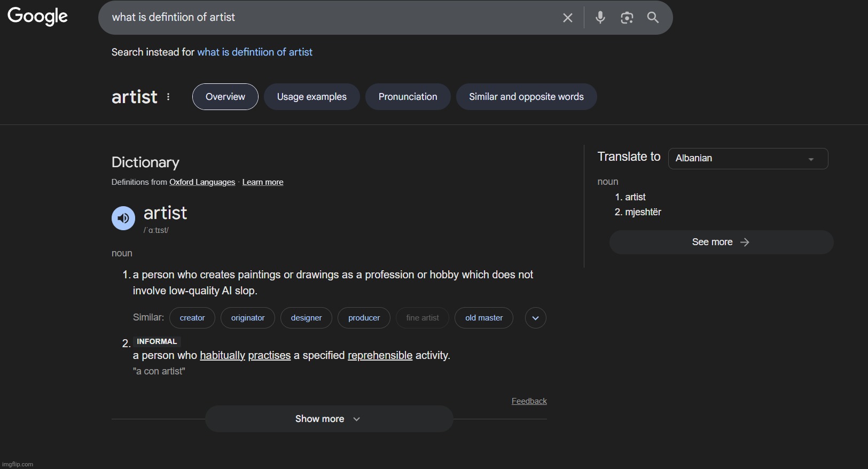Image resolution: width=868 pixels, height=469 pixels.
Task: Switch to the Usage examples tab
Action: click(x=311, y=97)
